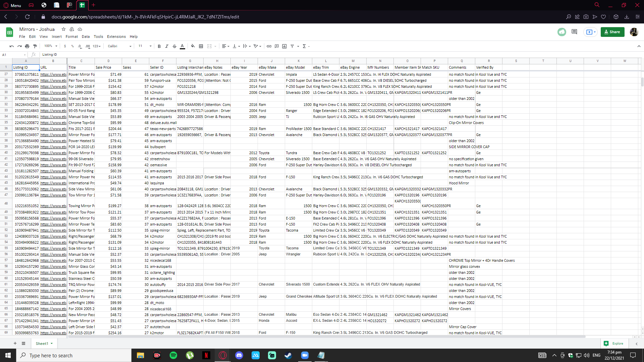Click the Explore button
This screenshot has width=644, height=362.
613,343
